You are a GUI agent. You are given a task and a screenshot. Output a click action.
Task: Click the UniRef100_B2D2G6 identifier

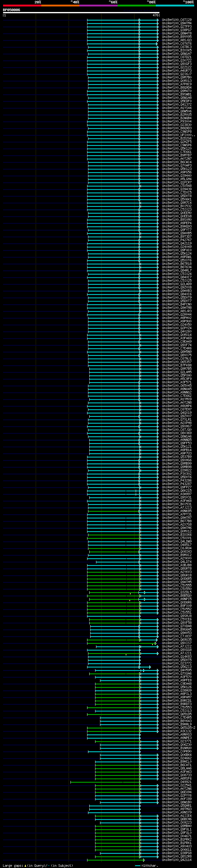[177, 139]
